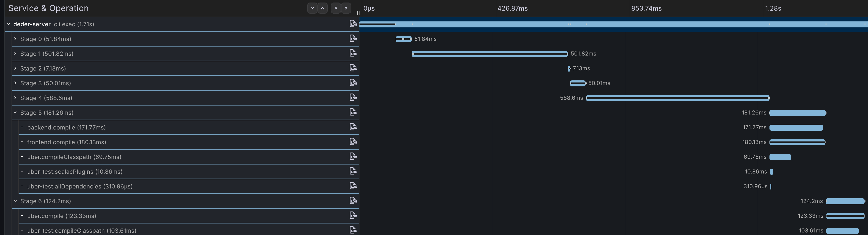Viewport: 868px width, 235px height.
Task: Open log icon for uber-test.scalacPlugins row
Action: (353, 171)
